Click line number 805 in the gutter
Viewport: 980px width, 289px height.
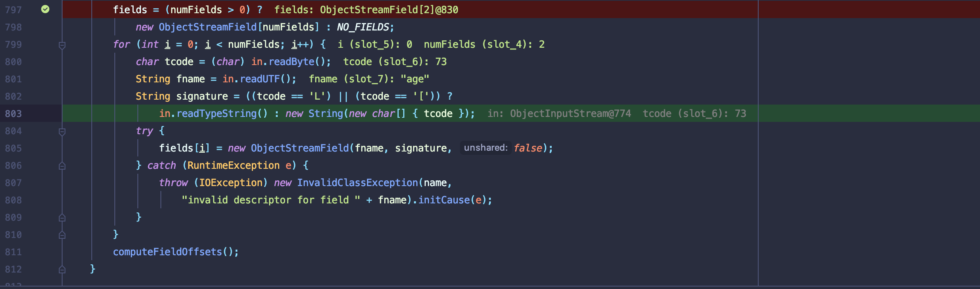click(14, 148)
